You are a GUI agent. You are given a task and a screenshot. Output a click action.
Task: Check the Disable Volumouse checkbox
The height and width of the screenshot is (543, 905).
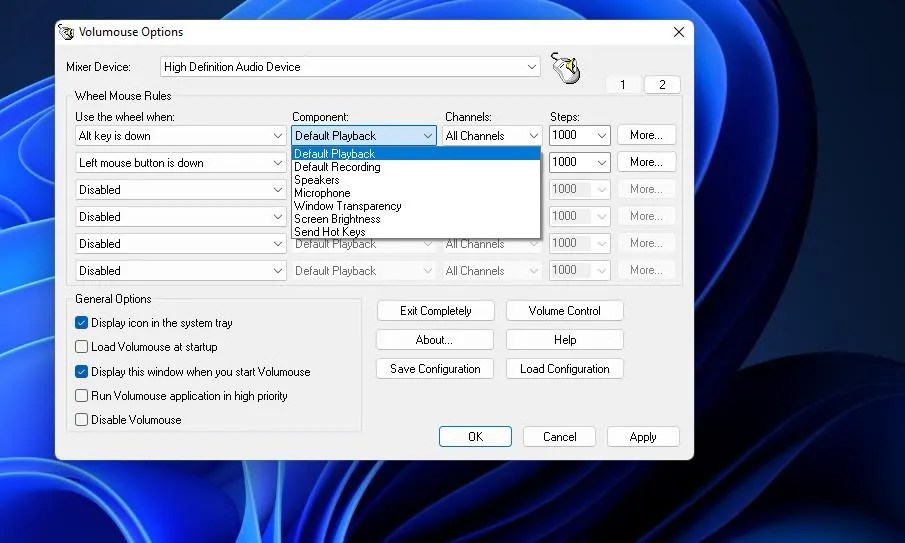tap(81, 420)
